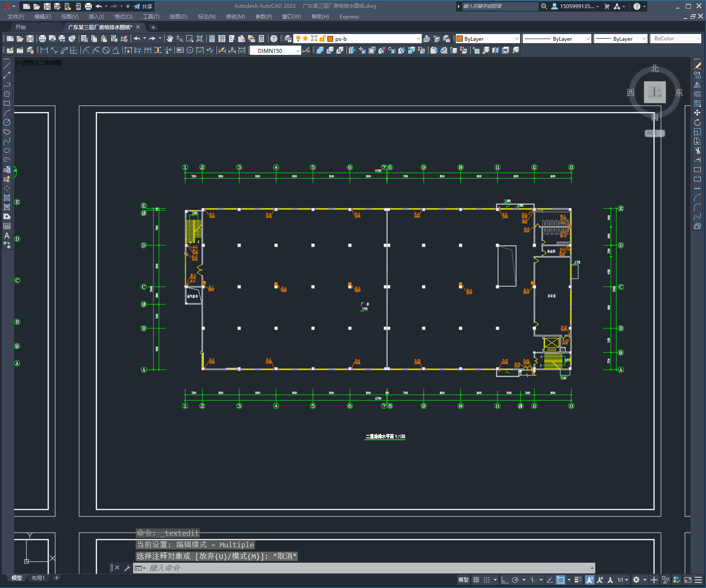Click the Plot print icon in standard toolbar
Image resolution: width=706 pixels, height=588 pixels.
click(x=42, y=39)
